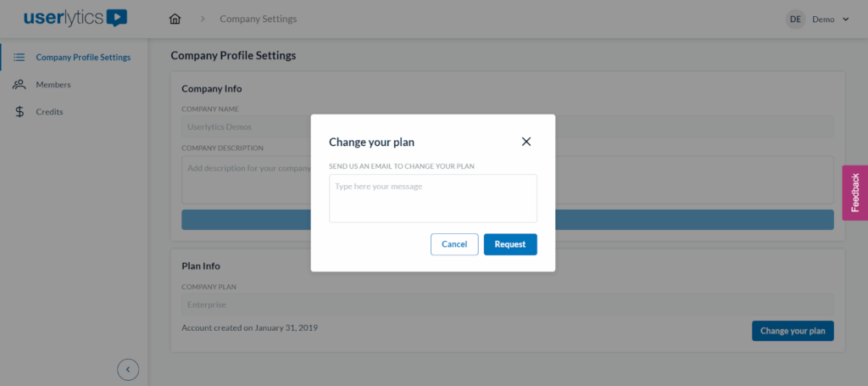The image size is (868, 386).
Task: Collapse the sidebar with chevron button
Action: click(128, 369)
